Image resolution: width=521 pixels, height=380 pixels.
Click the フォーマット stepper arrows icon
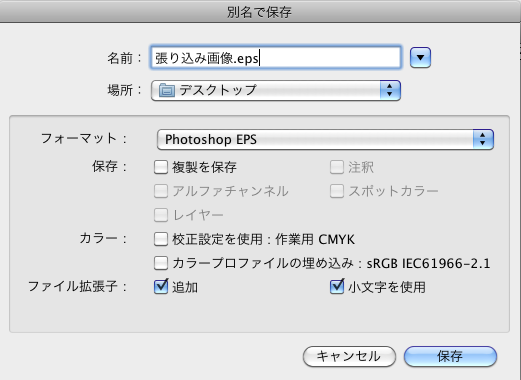(x=483, y=139)
